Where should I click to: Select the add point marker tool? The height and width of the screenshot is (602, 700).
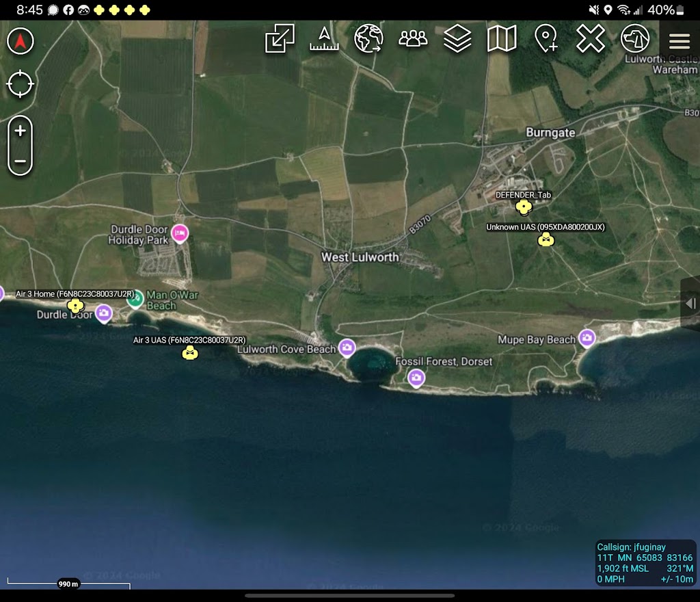pos(546,38)
